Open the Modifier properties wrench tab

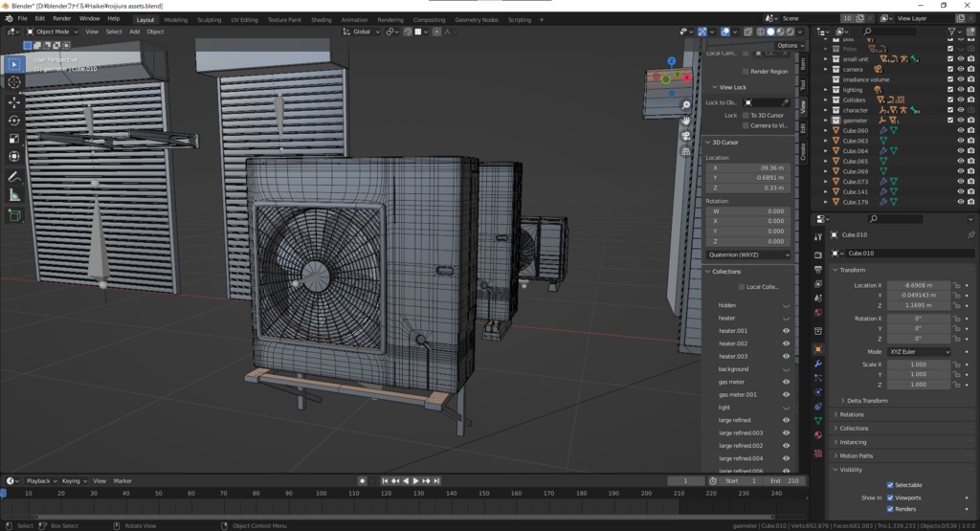point(818,364)
